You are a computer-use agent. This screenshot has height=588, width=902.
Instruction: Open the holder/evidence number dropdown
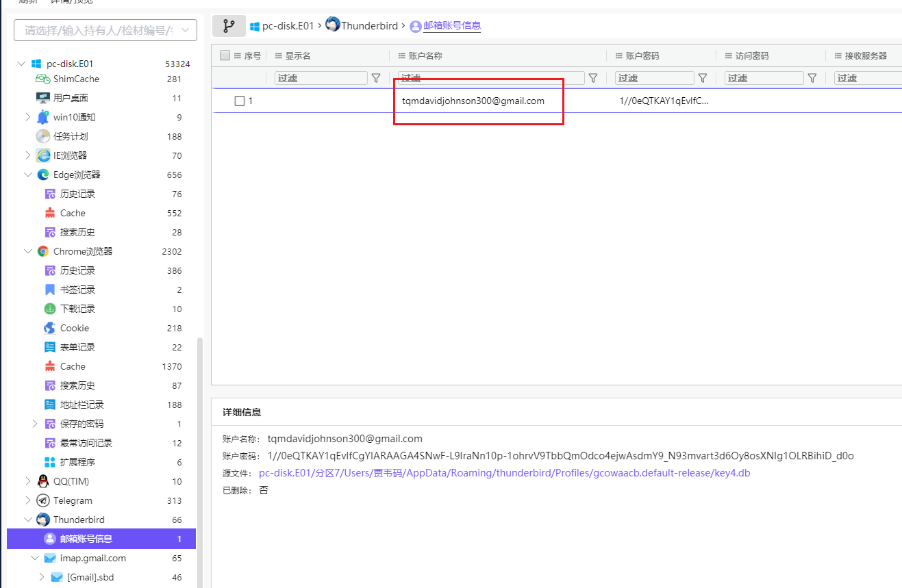(x=105, y=30)
